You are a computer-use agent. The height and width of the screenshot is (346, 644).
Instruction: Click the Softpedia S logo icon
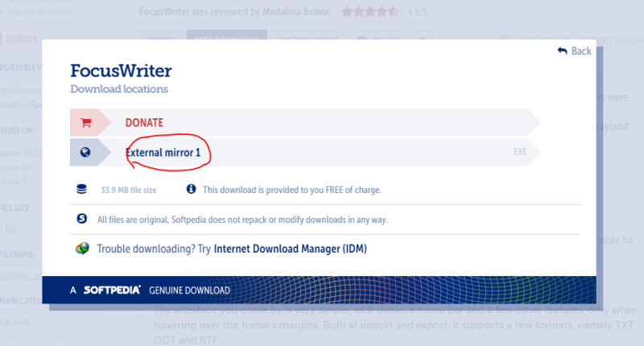click(x=82, y=218)
